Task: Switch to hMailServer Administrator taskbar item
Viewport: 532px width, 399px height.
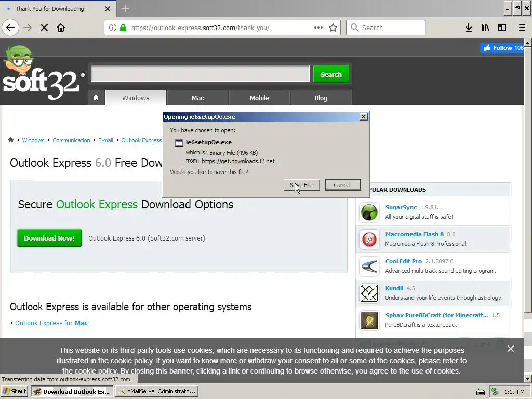Action: pos(157,391)
